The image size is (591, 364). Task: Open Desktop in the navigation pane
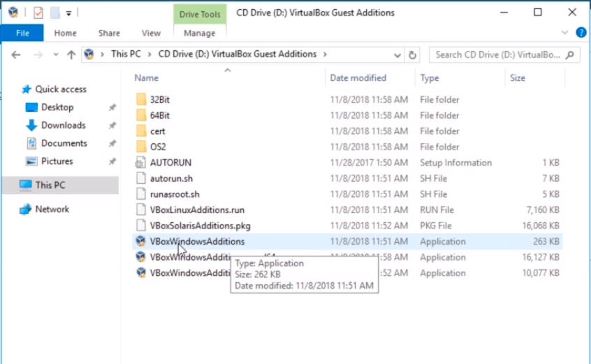tap(57, 108)
